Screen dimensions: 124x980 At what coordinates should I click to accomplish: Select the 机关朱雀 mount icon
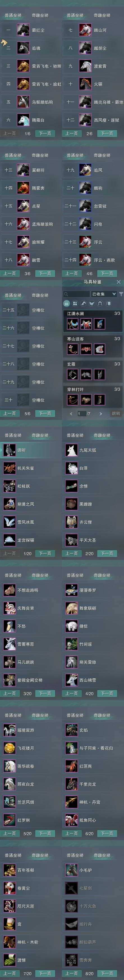[10, 468]
